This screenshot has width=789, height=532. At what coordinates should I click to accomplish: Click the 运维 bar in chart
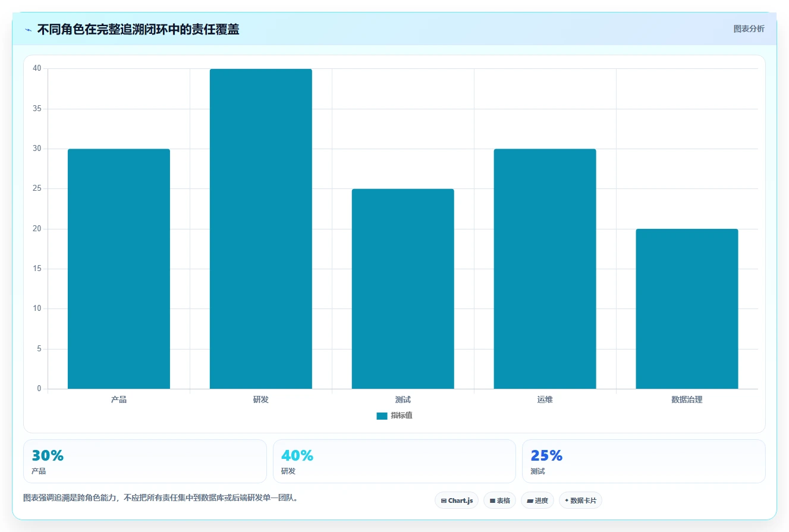(545, 269)
